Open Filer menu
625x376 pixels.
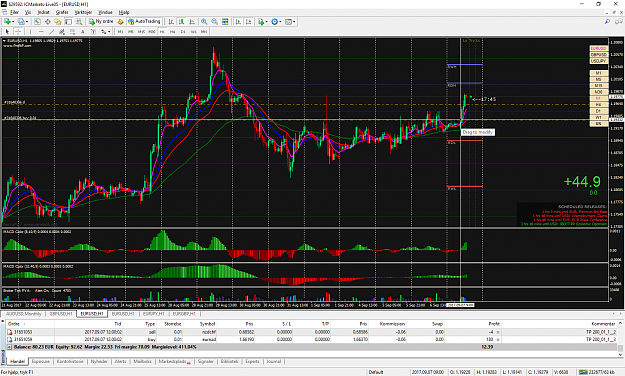tap(14, 12)
